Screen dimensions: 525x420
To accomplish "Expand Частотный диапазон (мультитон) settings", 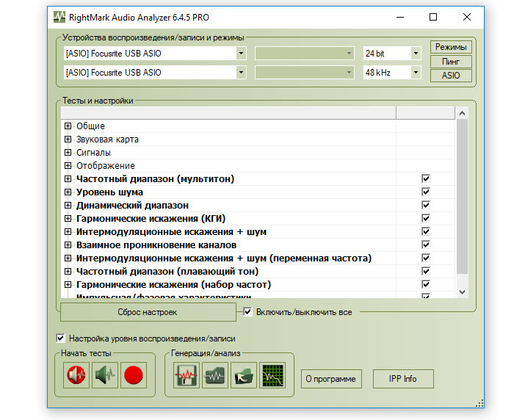I will pos(68,179).
